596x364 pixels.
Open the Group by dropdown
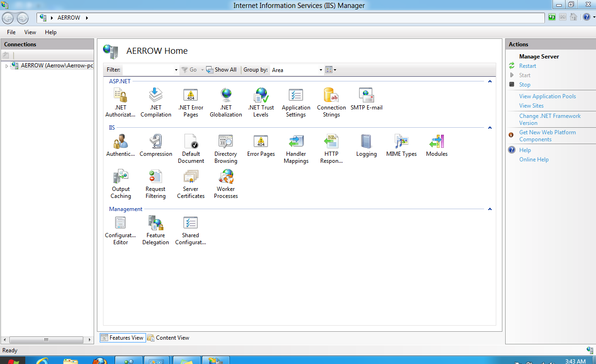pos(297,70)
